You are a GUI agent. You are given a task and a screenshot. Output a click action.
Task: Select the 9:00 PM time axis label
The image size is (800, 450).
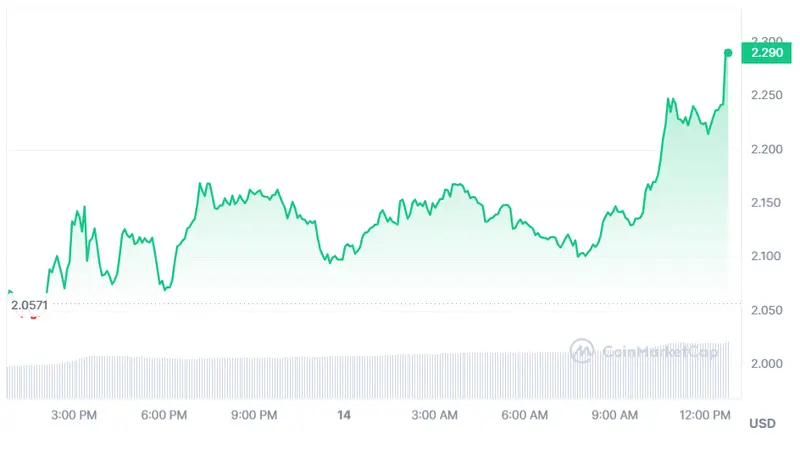pyautogui.click(x=254, y=414)
